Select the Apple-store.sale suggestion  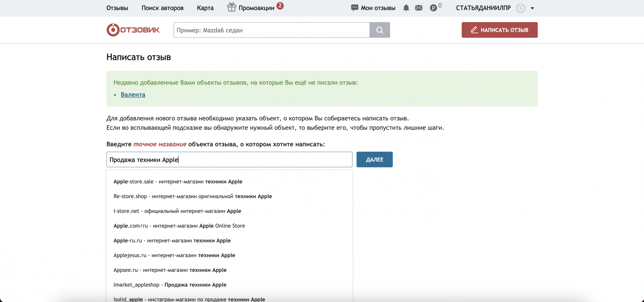coord(229,182)
